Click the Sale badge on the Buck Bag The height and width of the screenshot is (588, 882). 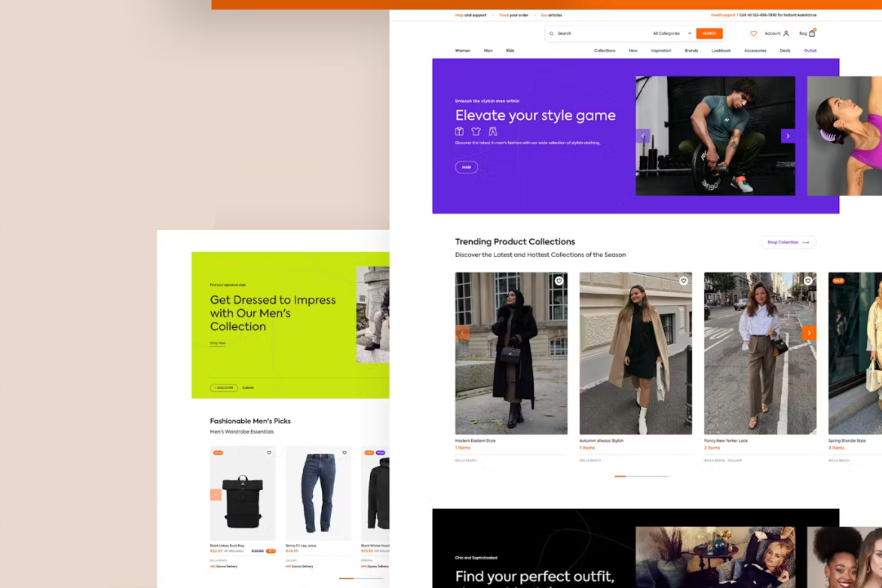(x=218, y=453)
